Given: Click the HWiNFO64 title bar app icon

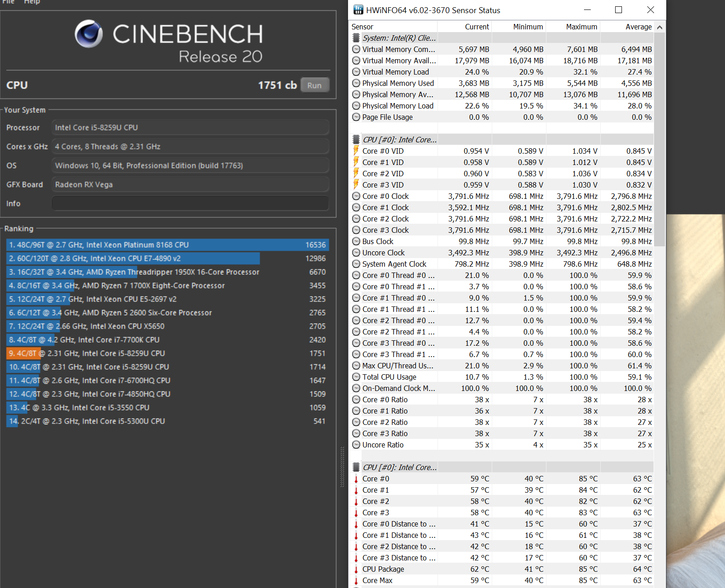Looking at the screenshot, I should click(x=358, y=10).
